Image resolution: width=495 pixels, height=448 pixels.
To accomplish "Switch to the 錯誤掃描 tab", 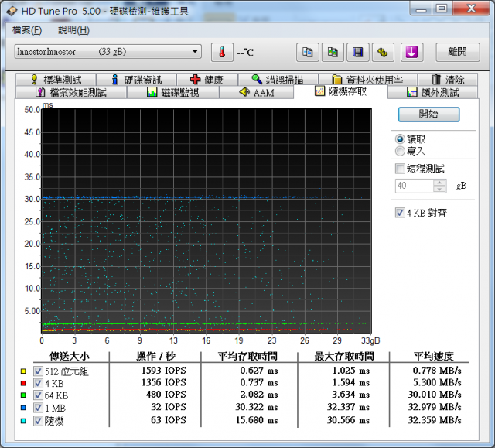I will click(x=278, y=80).
